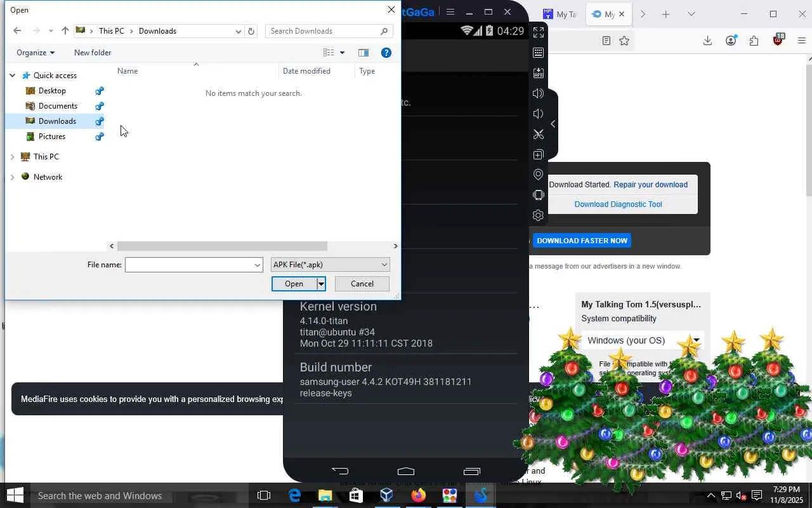Open the browser downloads panel
812x508 pixels.
tap(707, 41)
